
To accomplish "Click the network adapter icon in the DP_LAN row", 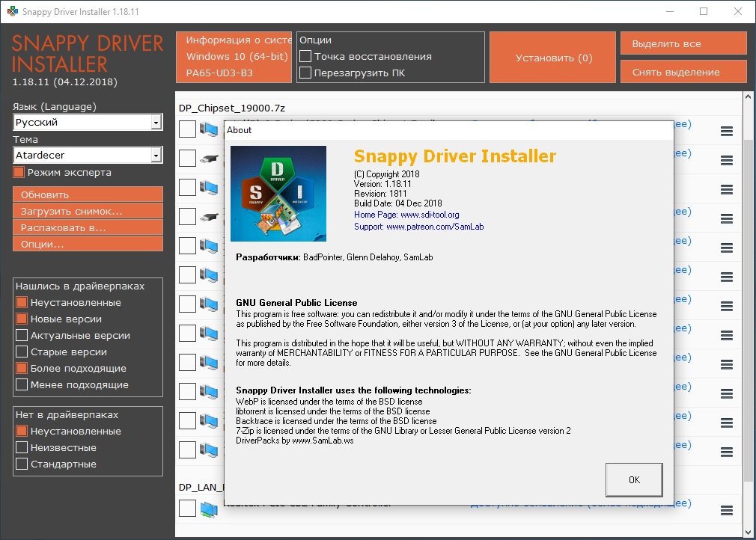I will pyautogui.click(x=209, y=509).
